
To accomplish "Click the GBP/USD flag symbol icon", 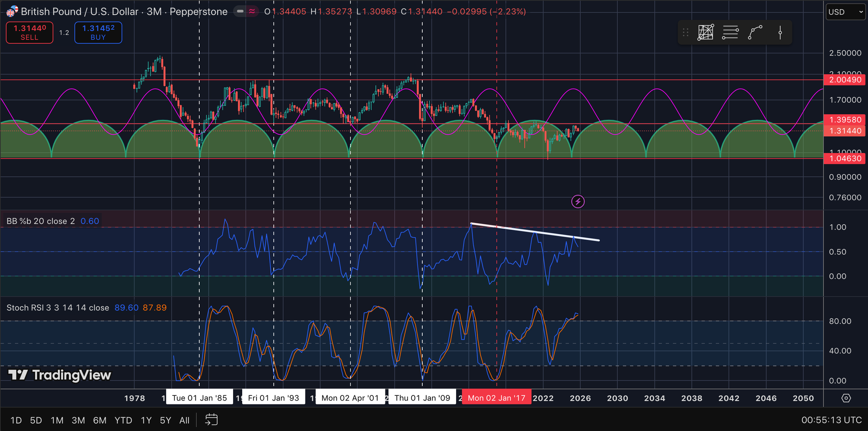I will click(x=12, y=11).
